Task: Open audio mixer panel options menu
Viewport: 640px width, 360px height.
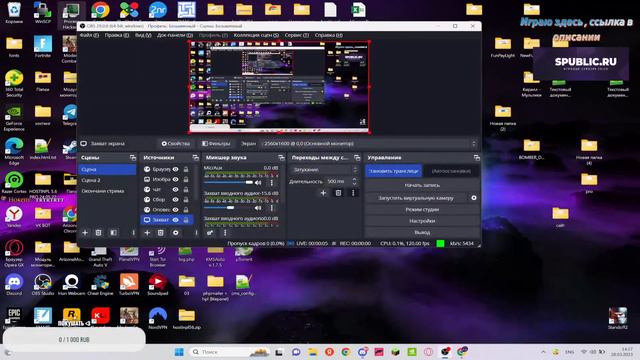Action: (x=225, y=233)
